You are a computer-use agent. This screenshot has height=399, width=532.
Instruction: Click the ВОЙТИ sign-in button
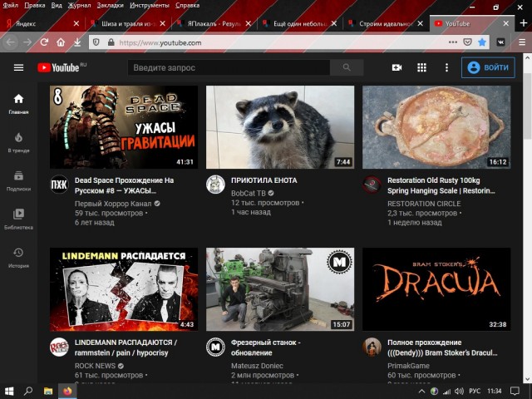coord(488,67)
